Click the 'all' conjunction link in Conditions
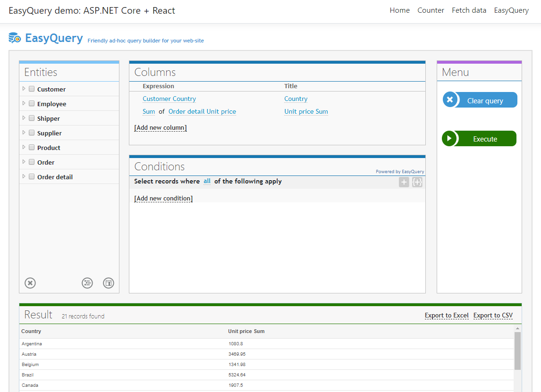The height and width of the screenshot is (392, 541). pos(207,181)
